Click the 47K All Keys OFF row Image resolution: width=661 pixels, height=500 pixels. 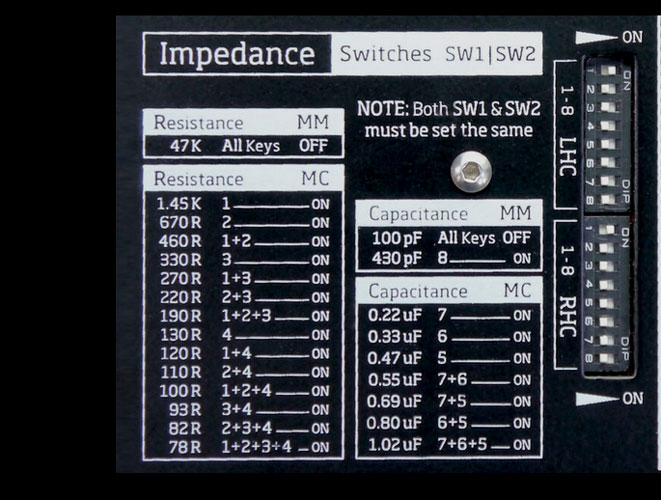tap(243, 146)
